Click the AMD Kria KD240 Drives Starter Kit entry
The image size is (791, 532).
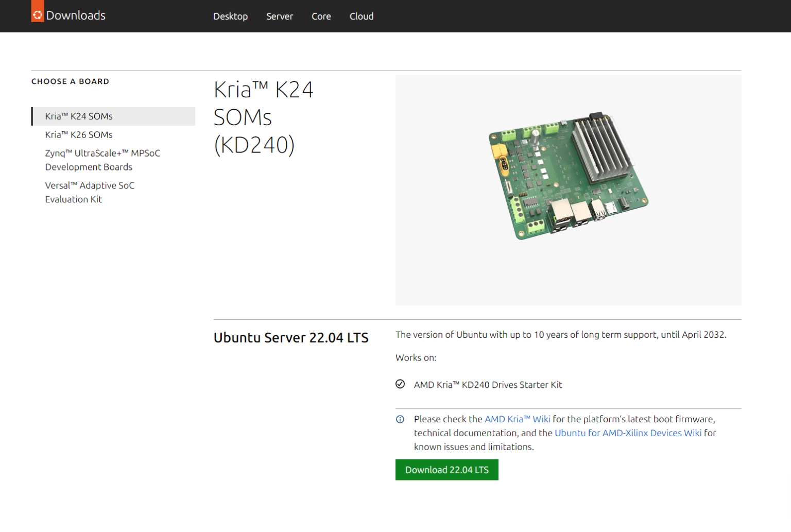tap(488, 384)
